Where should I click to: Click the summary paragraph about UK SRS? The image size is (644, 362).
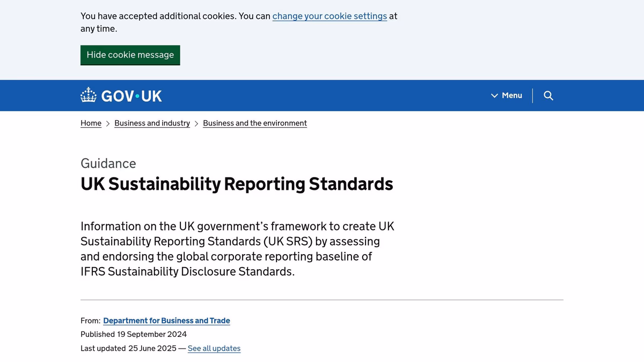pyautogui.click(x=237, y=249)
